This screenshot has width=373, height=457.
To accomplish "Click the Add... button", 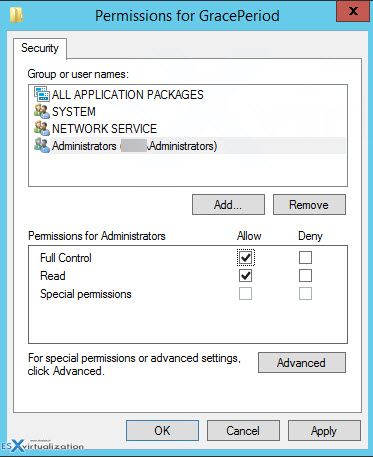I will (x=228, y=205).
